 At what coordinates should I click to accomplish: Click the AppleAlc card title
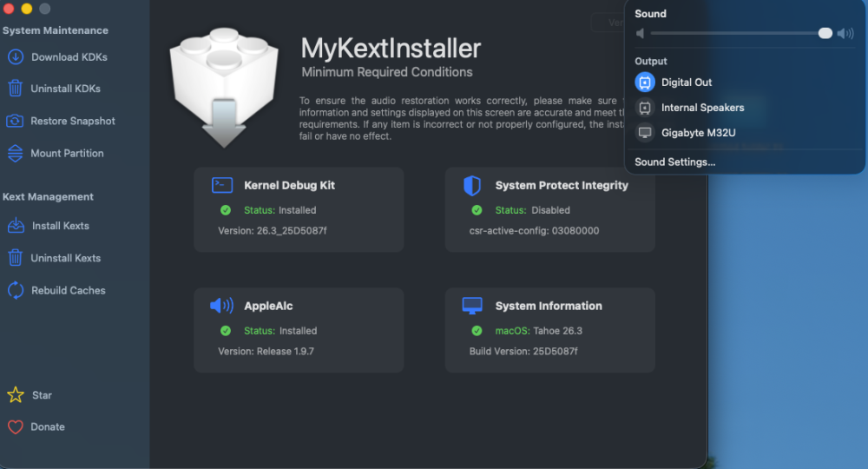[x=268, y=306]
